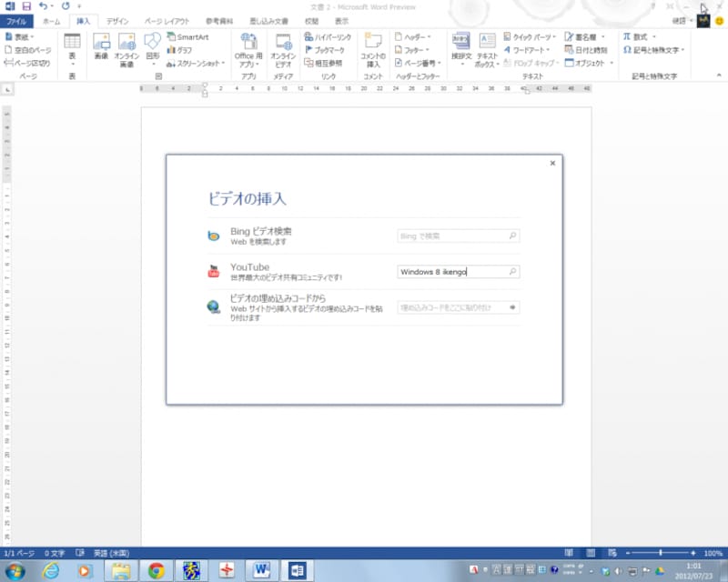Save the document from quick access toolbar
Image resolution: width=728 pixels, height=582 pixels.
(26, 6)
